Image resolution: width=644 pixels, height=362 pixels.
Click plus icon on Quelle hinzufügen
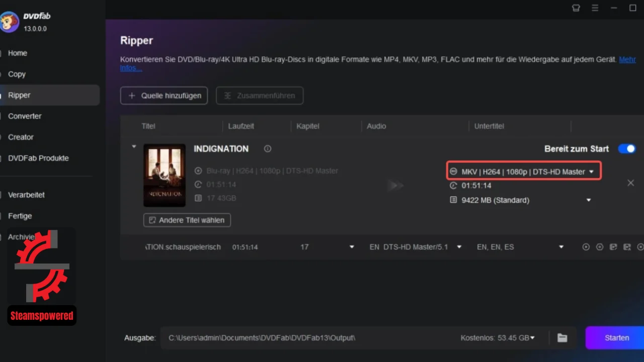[132, 96]
